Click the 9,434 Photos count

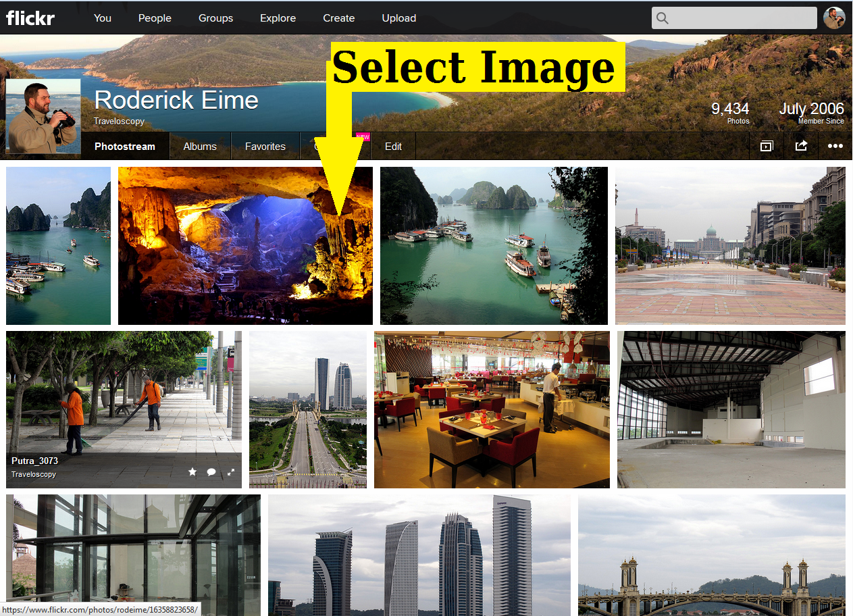pos(730,112)
